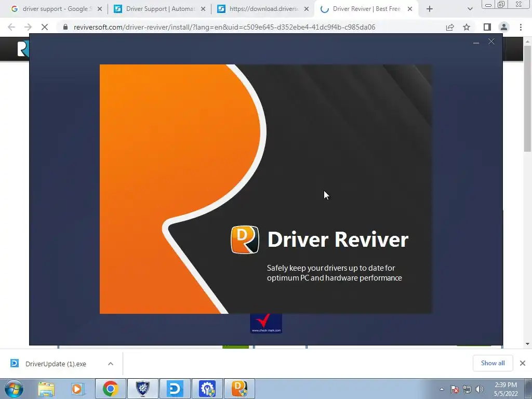
Task: Open a new browser tab
Action: click(x=430, y=9)
